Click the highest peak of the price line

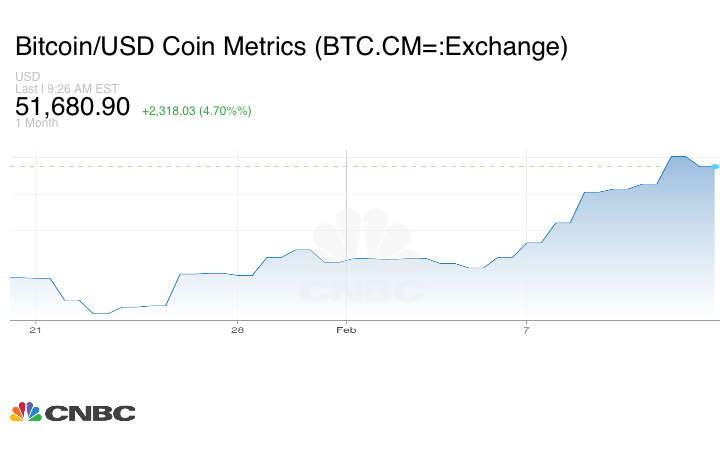(677, 157)
